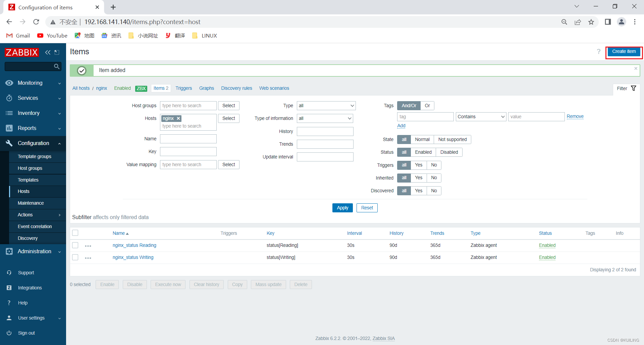This screenshot has width=644, height=345.
Task: Bookmark this page with star icon
Action: [x=591, y=22]
